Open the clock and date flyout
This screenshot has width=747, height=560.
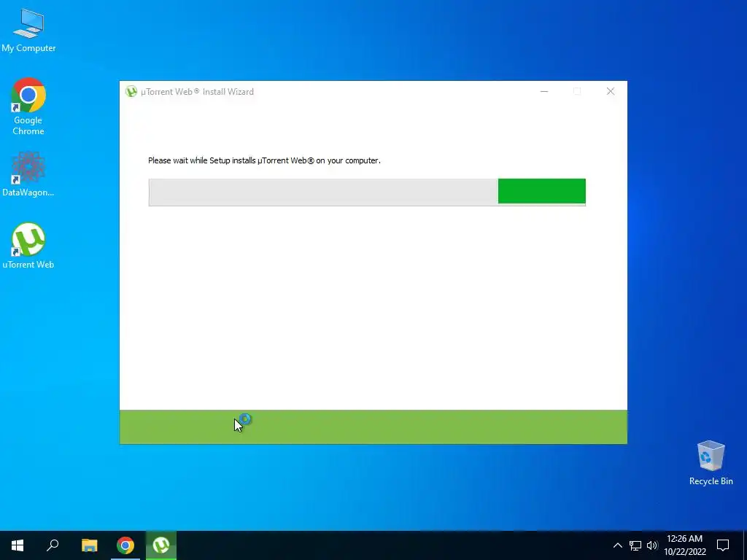coord(684,545)
